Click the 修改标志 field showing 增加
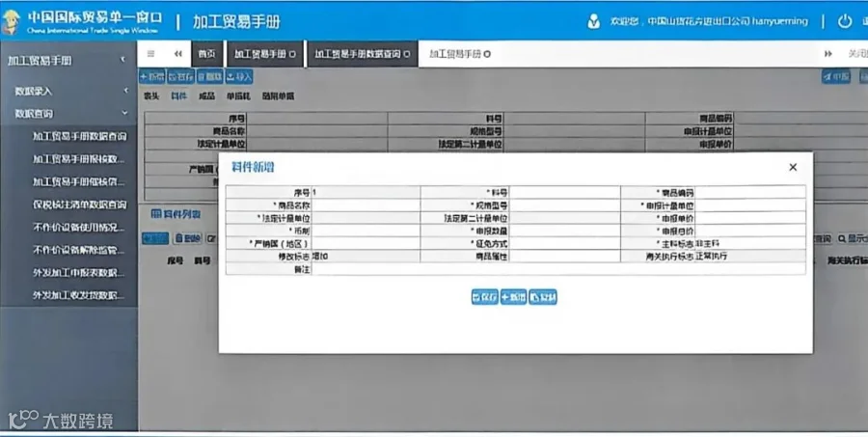The width and height of the screenshot is (868, 437). point(366,257)
